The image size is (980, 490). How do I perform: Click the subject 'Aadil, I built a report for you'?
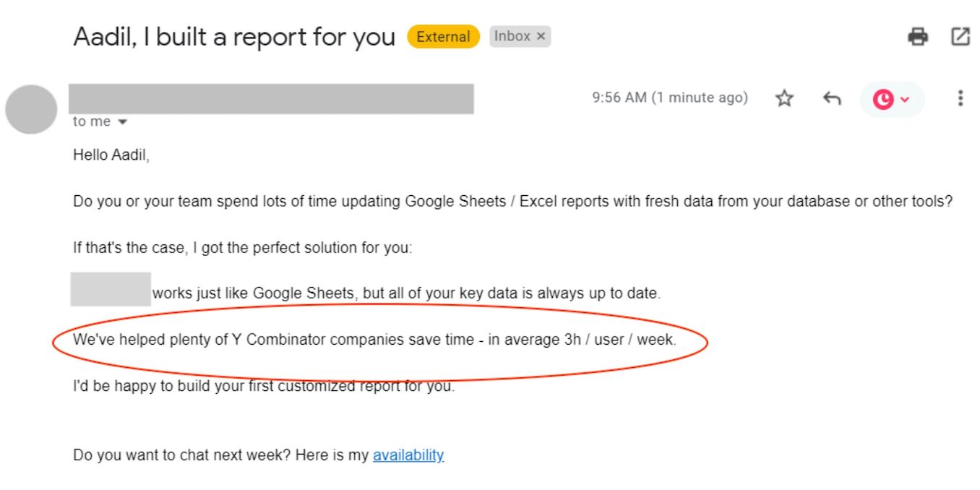pyautogui.click(x=234, y=37)
